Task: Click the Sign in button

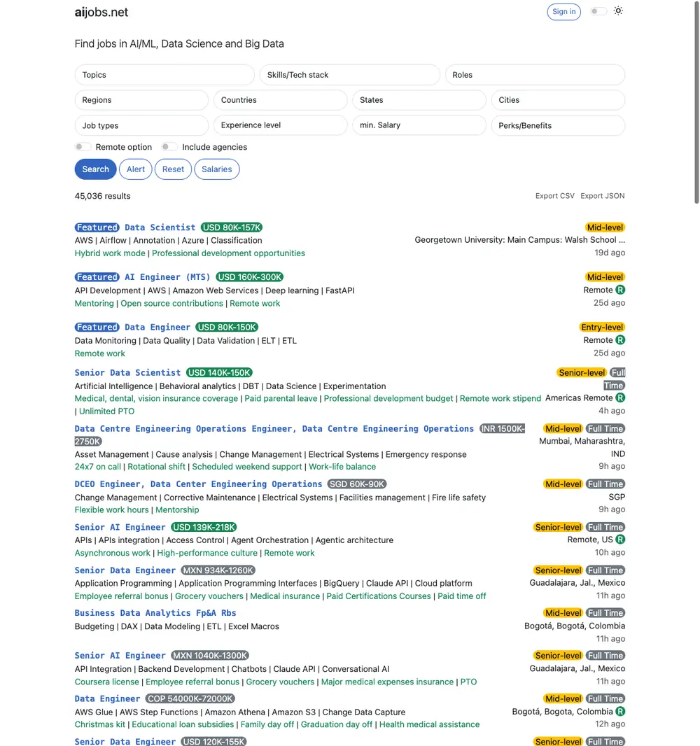Action: (564, 11)
